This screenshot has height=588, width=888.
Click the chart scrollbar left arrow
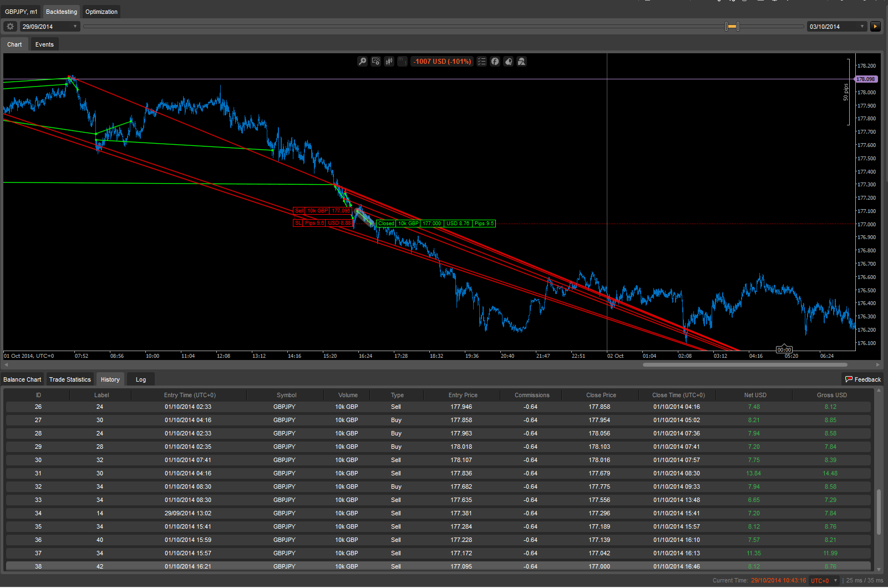[x=6, y=364]
